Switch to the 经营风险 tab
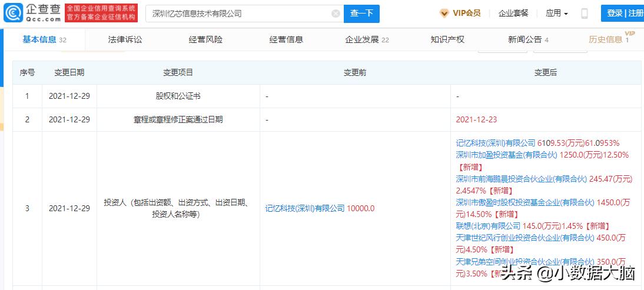This screenshot has width=644, height=290. click(205, 39)
